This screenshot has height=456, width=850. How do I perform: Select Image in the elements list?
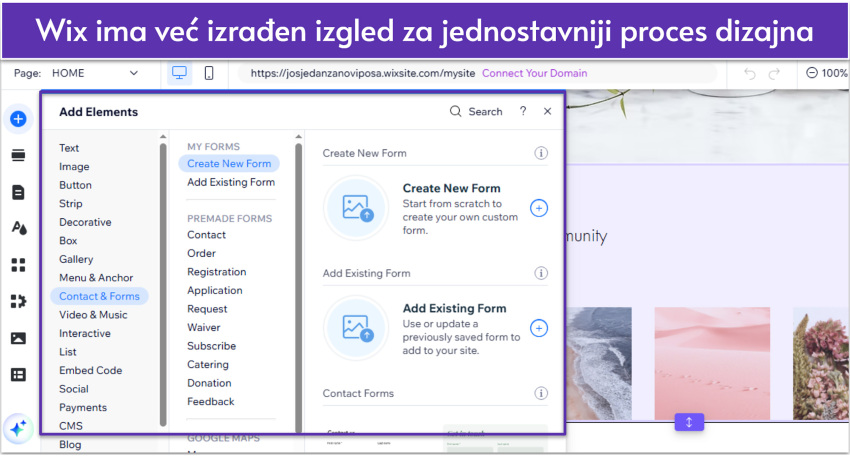74,166
